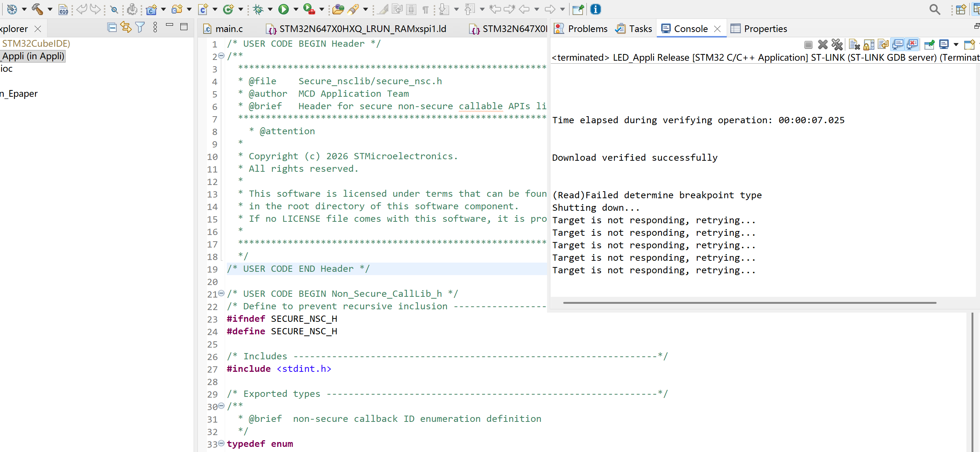Switch to the Problems tab
Image resolution: width=980 pixels, height=452 pixels.
tap(581, 29)
